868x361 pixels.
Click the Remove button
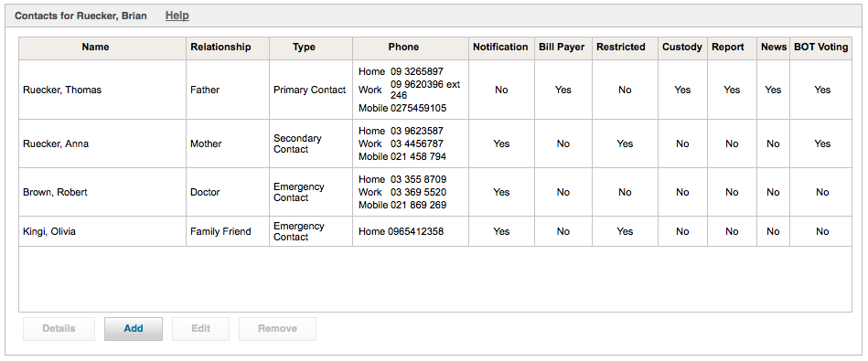(277, 328)
